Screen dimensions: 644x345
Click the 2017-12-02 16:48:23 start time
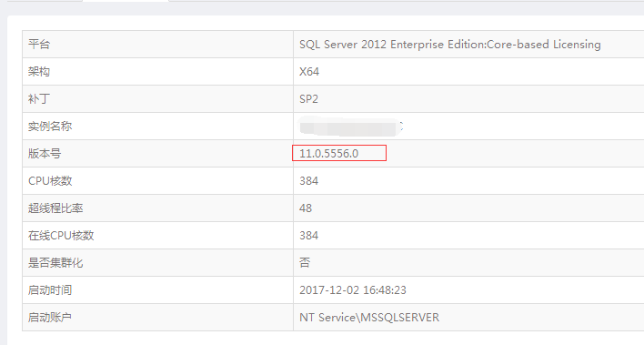tap(353, 289)
